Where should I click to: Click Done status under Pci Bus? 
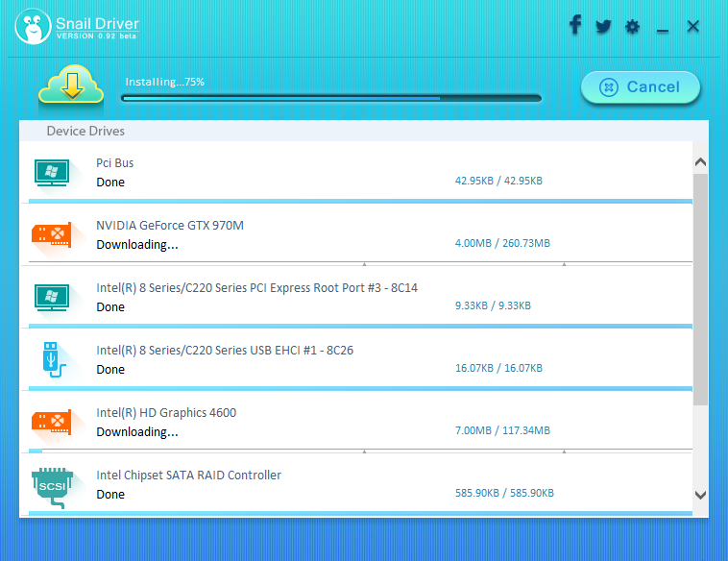(x=110, y=183)
